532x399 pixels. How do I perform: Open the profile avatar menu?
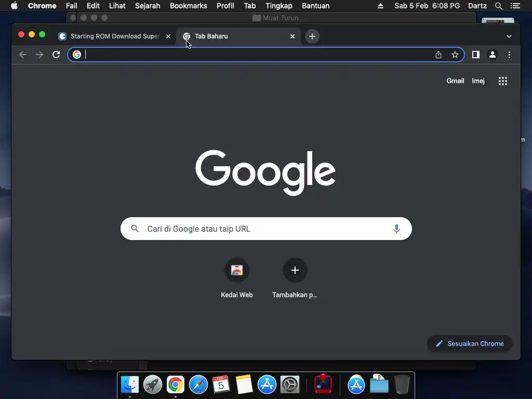tap(493, 55)
